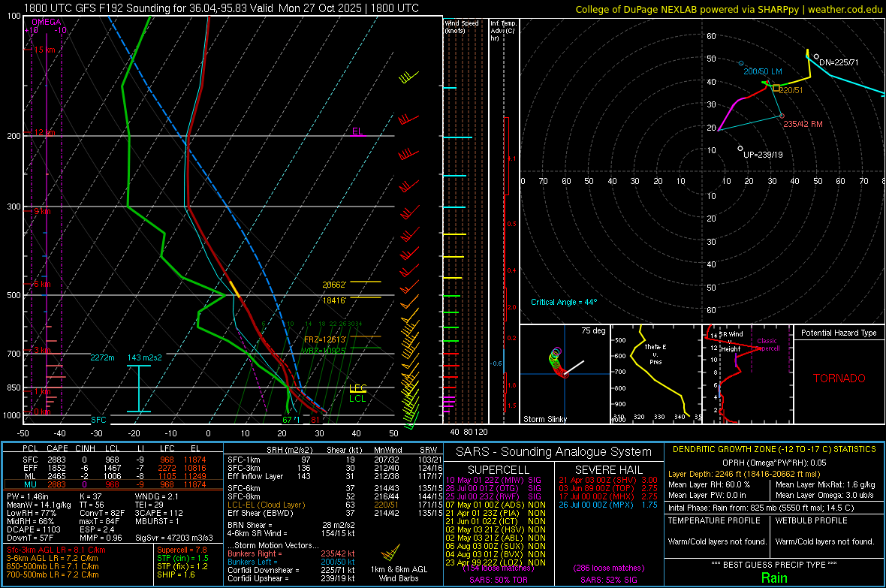Click the 'Corfidi Downshear =' row
Screen dimensions: 886x588
coord(291,570)
